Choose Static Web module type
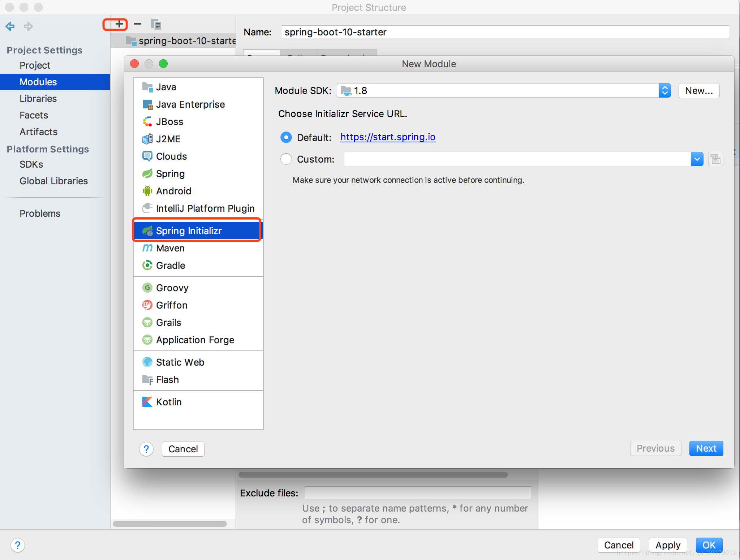Viewport: 740px width, 560px height. [x=198, y=362]
